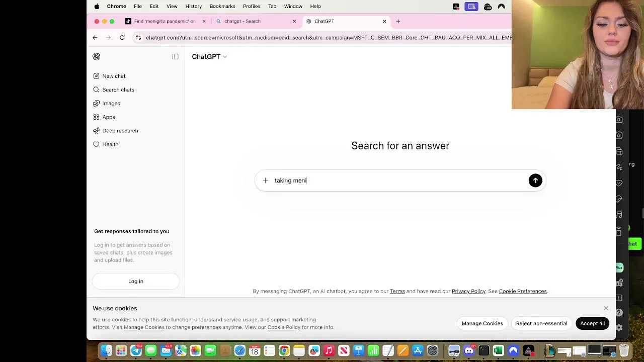Click the settings gear in the dark background panel
Viewport: 644px width, 362px height.
[x=619, y=327]
